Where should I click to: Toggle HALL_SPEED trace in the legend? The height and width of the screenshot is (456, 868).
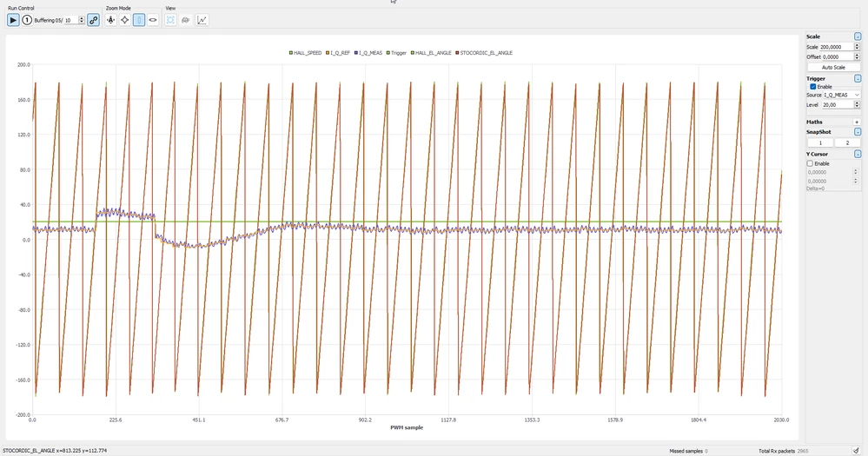coord(305,53)
